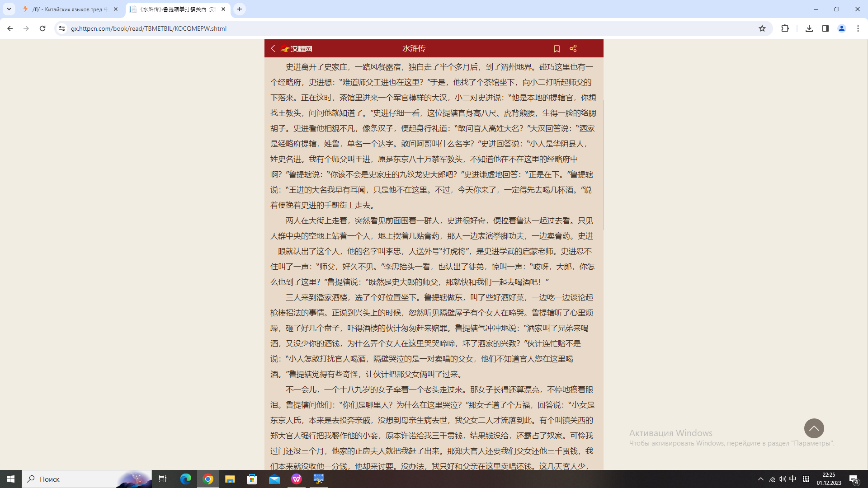The width and height of the screenshot is (868, 488).
Task: Open the Chrome extensions puzzle icon
Action: (x=785, y=28)
